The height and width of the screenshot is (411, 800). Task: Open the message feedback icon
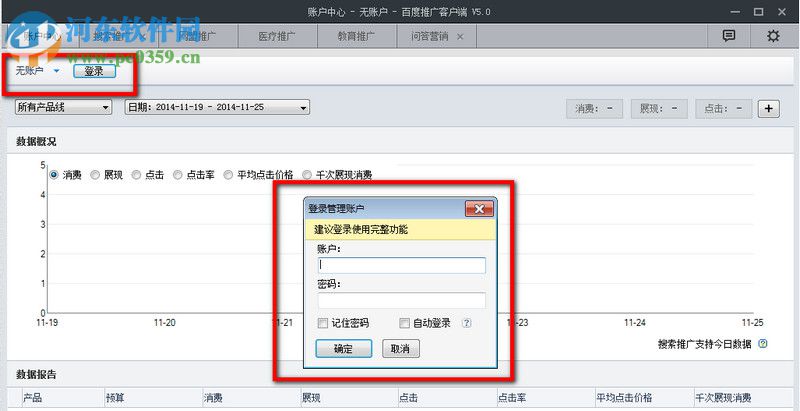pyautogui.click(x=729, y=36)
